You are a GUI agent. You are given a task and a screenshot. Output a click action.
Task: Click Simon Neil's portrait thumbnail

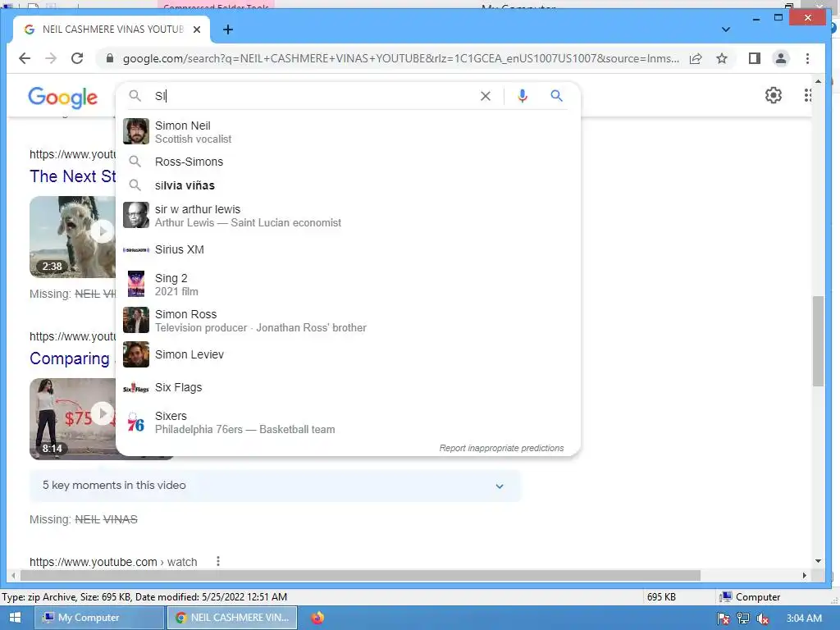136,132
